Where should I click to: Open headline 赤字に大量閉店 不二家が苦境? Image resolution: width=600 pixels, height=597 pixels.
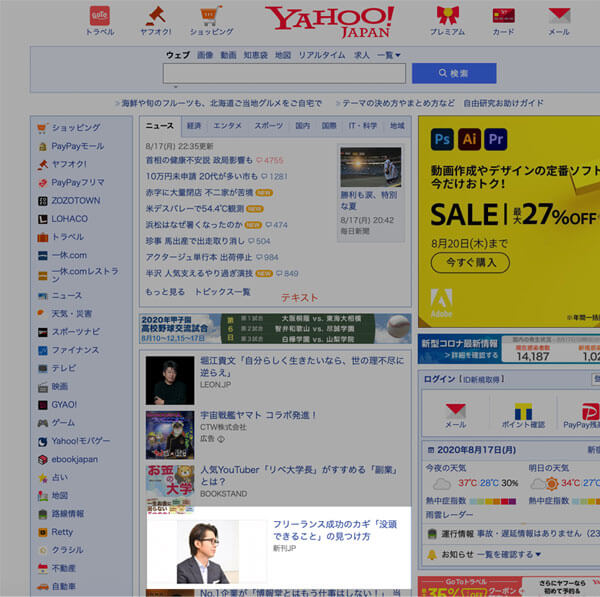tap(199, 192)
